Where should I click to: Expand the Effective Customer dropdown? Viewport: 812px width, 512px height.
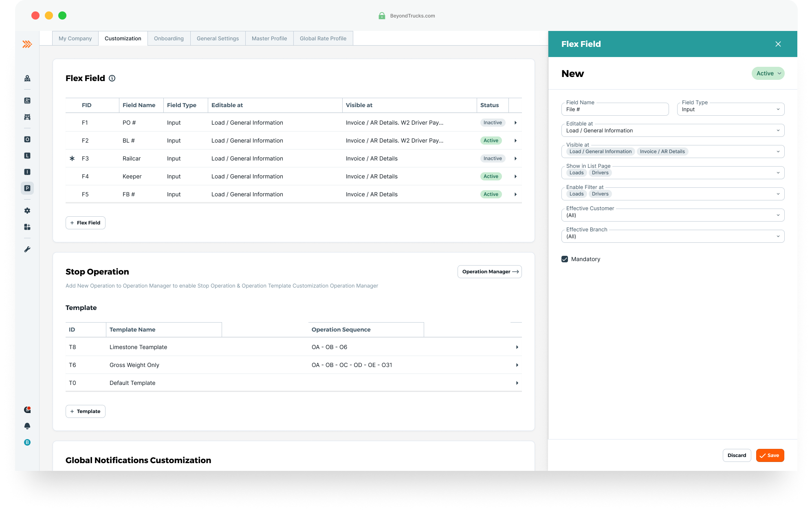672,215
